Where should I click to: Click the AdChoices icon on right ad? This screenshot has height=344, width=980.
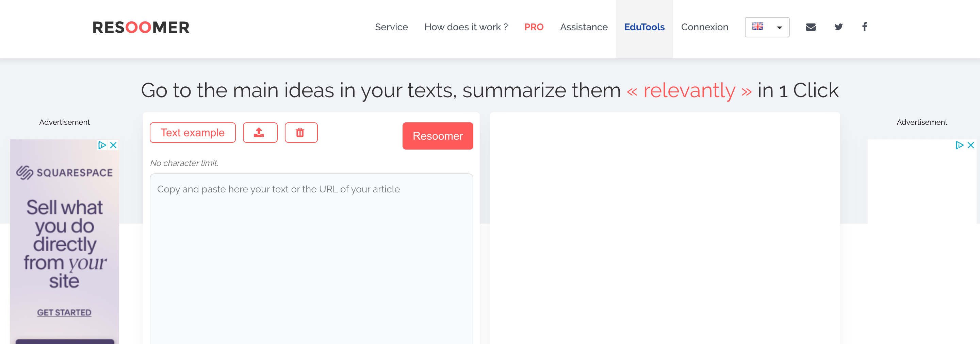point(959,145)
